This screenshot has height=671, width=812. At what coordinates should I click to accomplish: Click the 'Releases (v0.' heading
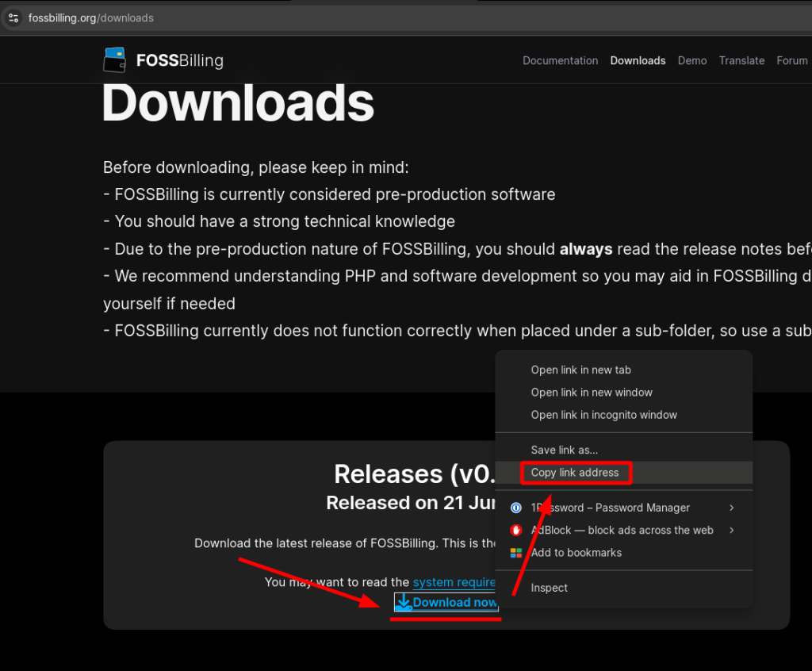415,474
